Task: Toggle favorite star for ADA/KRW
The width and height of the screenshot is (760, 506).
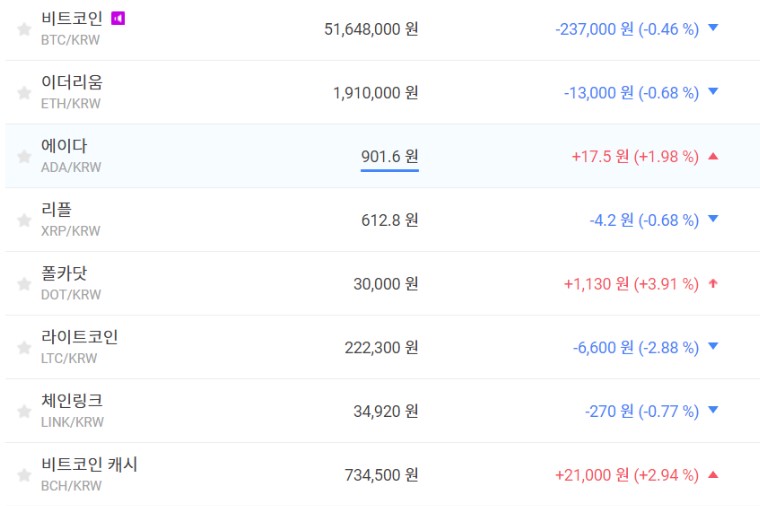Action: (x=24, y=157)
